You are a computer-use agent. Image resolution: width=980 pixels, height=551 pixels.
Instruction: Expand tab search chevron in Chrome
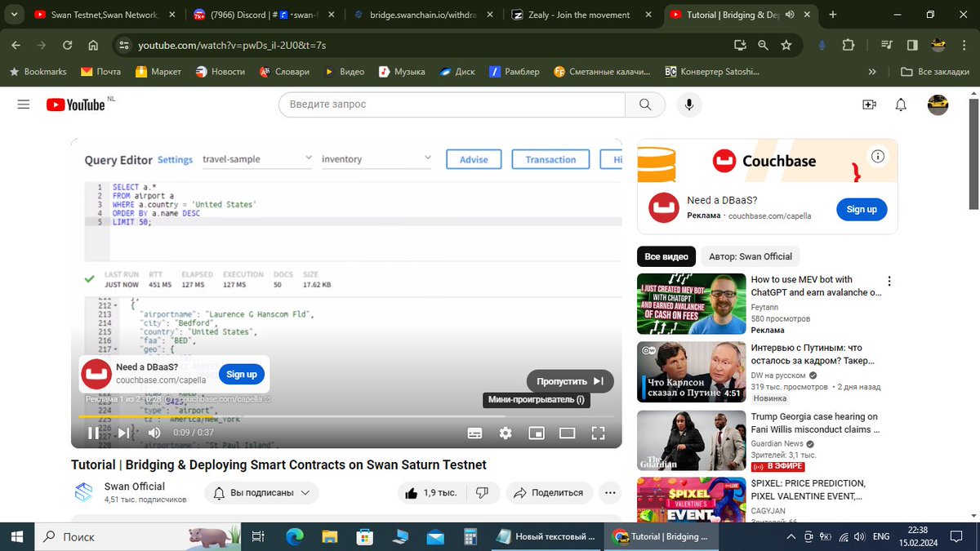[12, 15]
